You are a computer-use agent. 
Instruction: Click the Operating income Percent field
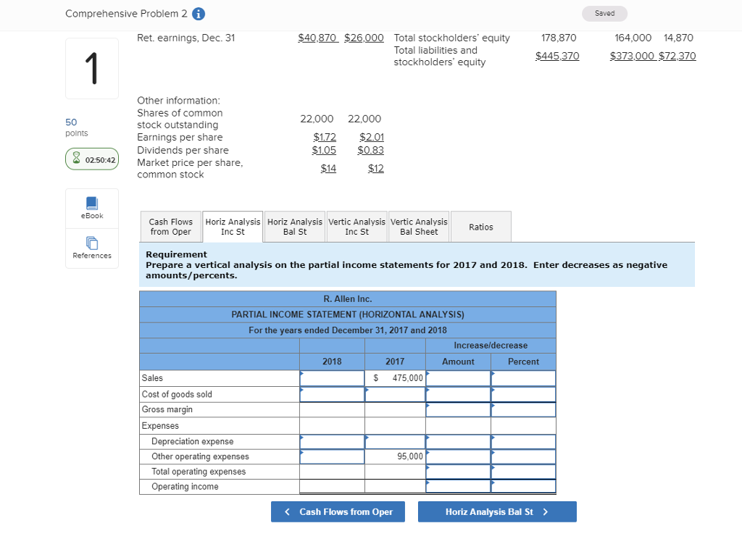pyautogui.click(x=523, y=486)
